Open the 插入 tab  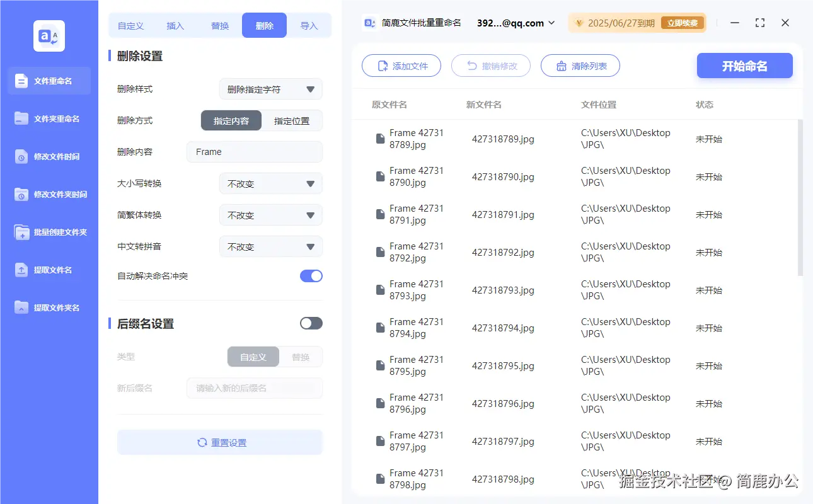175,25
